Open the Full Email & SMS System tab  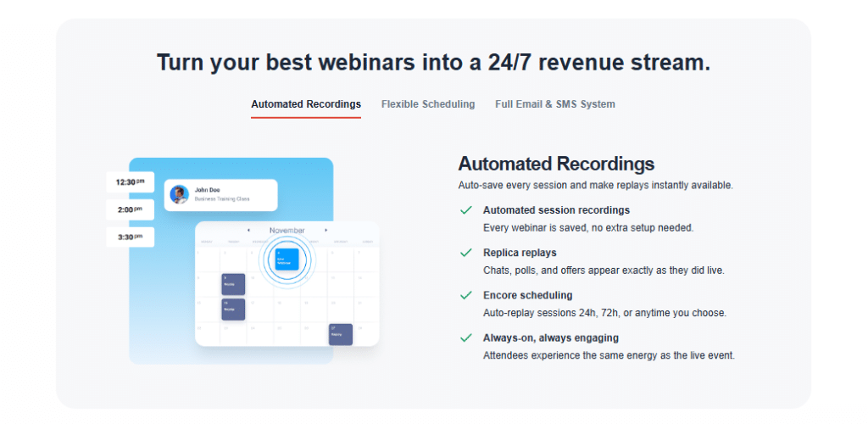click(554, 104)
